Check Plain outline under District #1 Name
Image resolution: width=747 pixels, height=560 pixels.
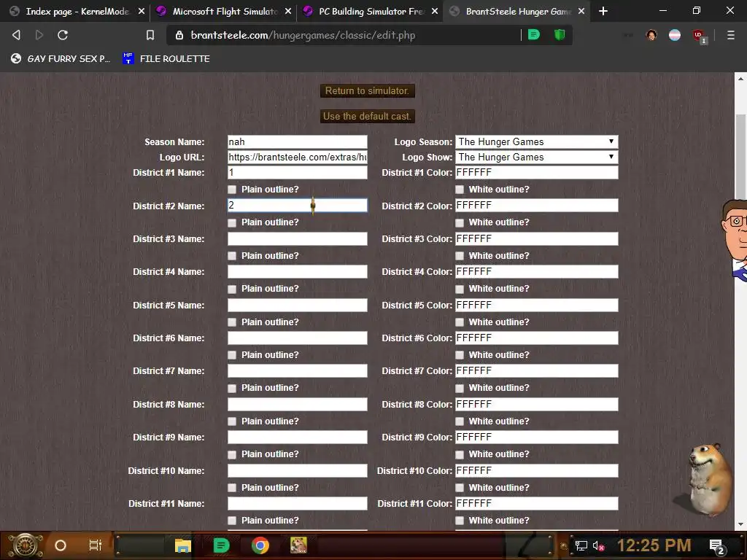(232, 190)
